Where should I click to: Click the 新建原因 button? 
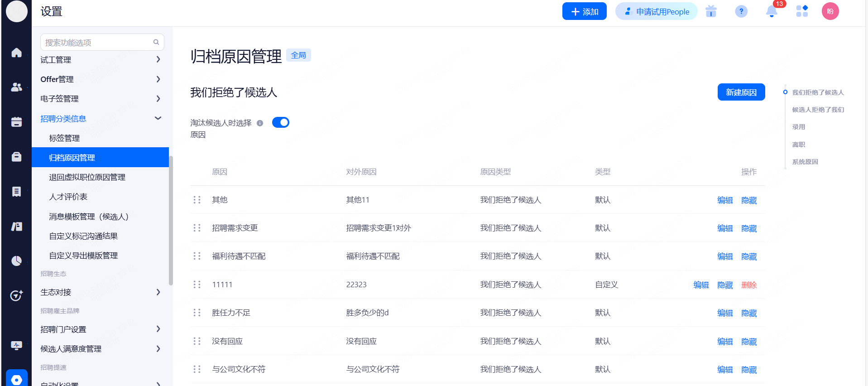(x=741, y=92)
